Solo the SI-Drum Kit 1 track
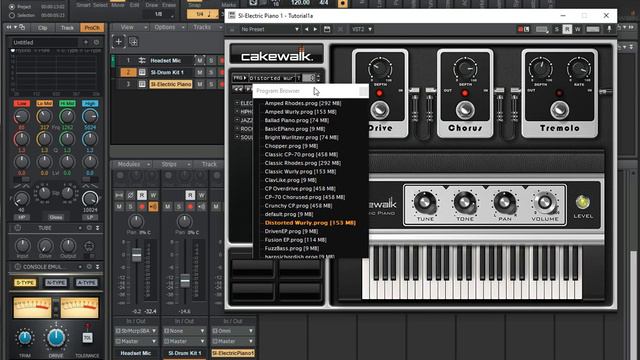The height and width of the screenshot is (360, 640). (x=211, y=72)
